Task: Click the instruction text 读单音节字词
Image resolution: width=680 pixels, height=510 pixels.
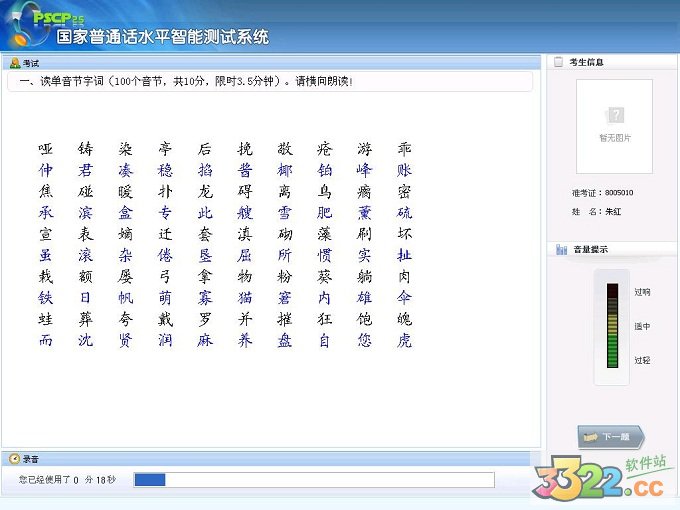Action: coord(72,81)
